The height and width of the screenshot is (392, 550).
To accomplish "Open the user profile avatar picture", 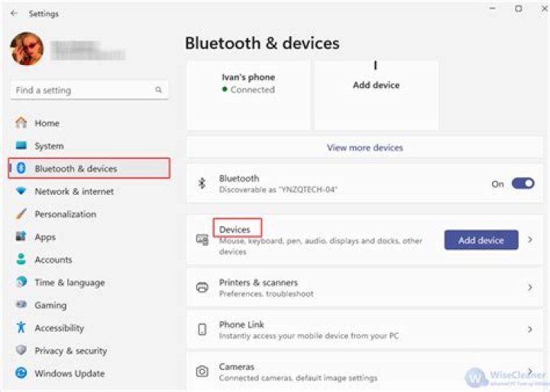I will tap(27, 49).
